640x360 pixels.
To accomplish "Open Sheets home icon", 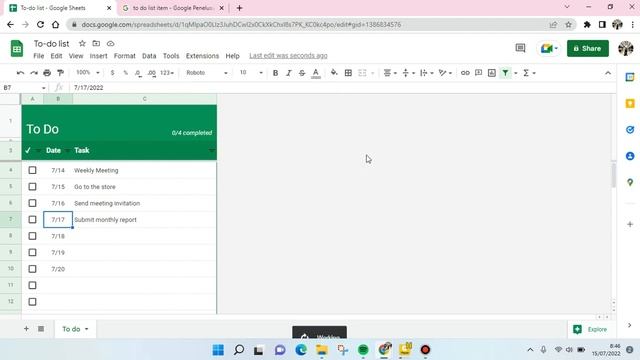I will [17, 49].
